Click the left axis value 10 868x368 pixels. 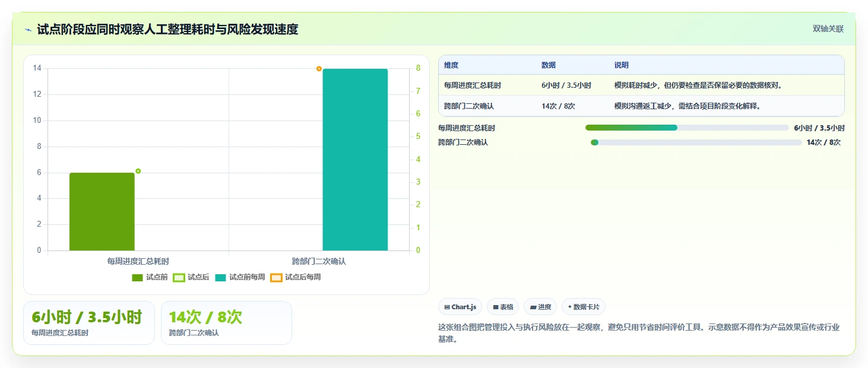click(37, 120)
